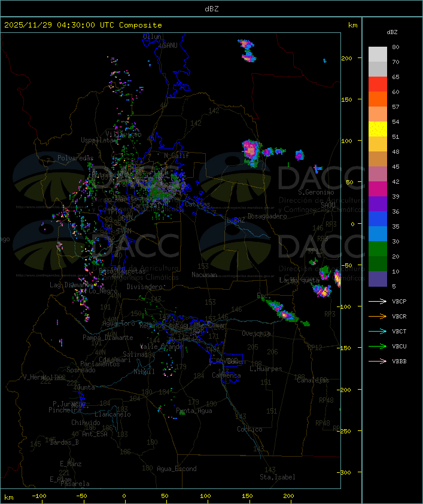
Task: Click the Bardas_B map label
Action: pos(64,442)
